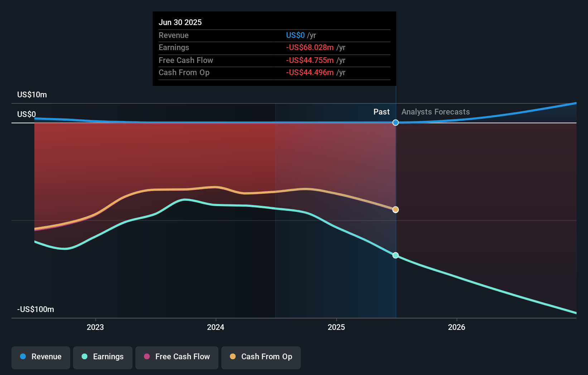This screenshot has width=588, height=375.
Task: Click the Free Cash Flow value -US$44.755m
Action: click(310, 60)
